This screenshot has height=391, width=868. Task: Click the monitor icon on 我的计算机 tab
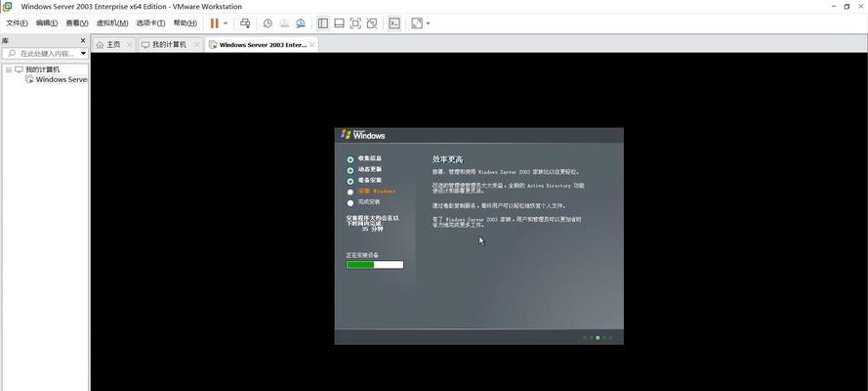click(145, 45)
